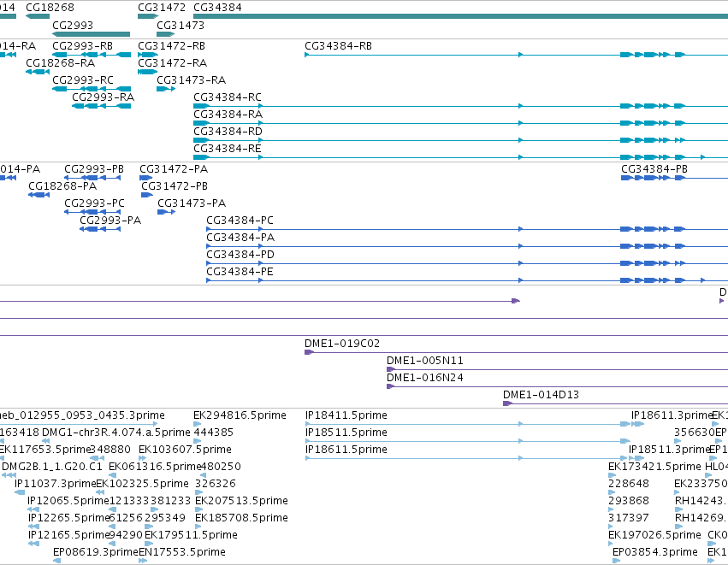This screenshot has width=728, height=565.
Task: Open protein CG34384-PD
Action: pyautogui.click(x=240, y=255)
